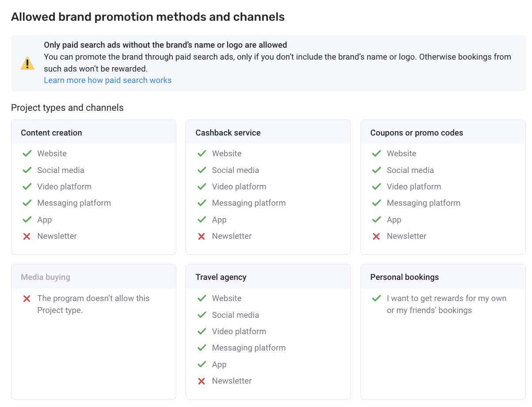Click the Travel agency card title
The height and width of the screenshot is (407, 532).
tap(221, 277)
